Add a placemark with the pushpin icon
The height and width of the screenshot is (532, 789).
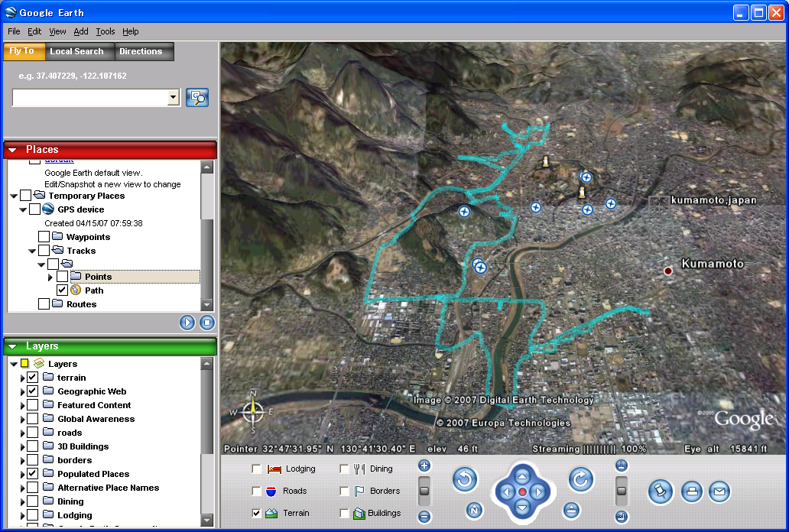point(660,492)
